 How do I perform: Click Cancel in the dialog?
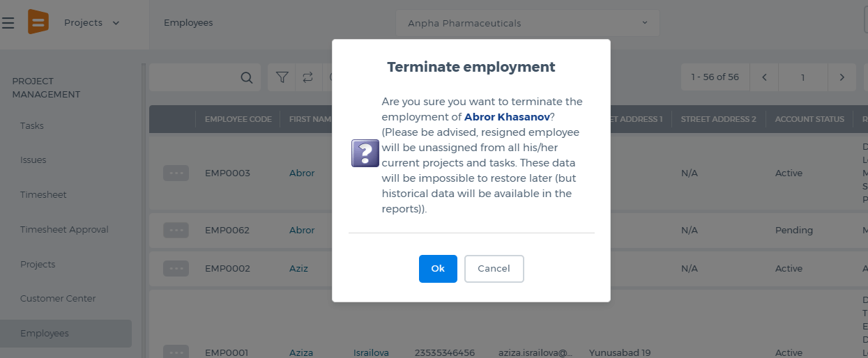click(494, 269)
